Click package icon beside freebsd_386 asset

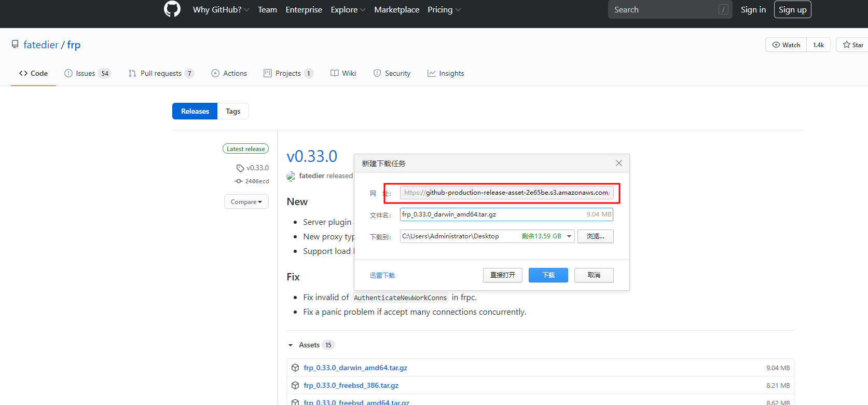(295, 385)
